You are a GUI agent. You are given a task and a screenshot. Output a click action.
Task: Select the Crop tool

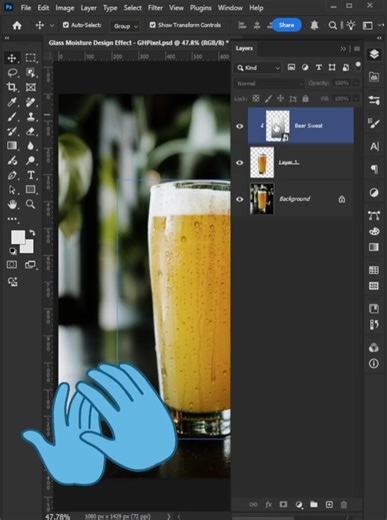12,87
